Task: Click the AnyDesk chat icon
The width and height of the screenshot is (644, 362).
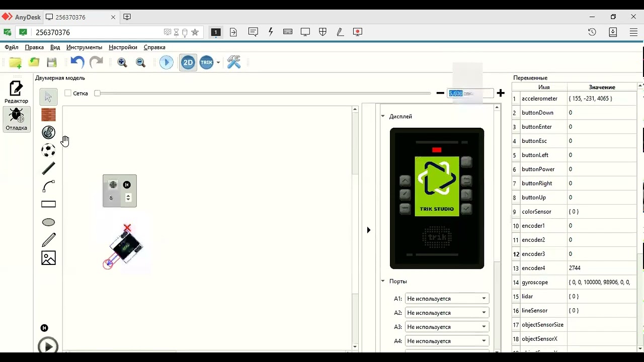Action: (x=253, y=32)
